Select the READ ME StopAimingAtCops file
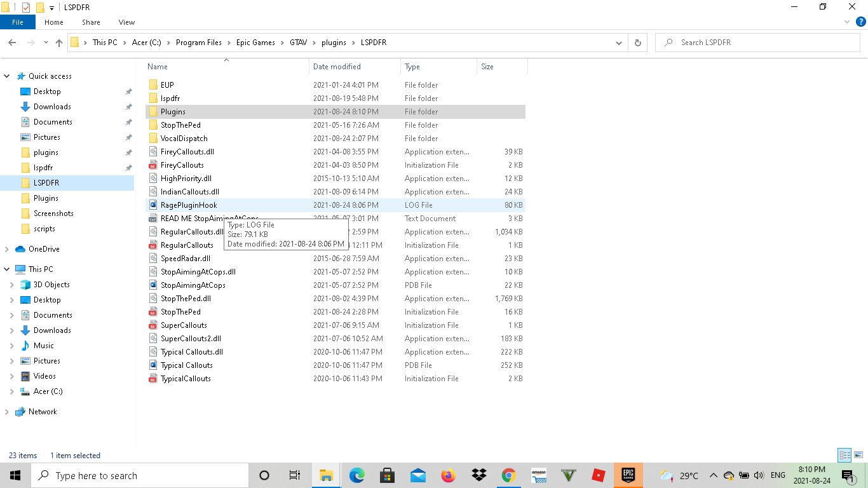 click(210, 219)
